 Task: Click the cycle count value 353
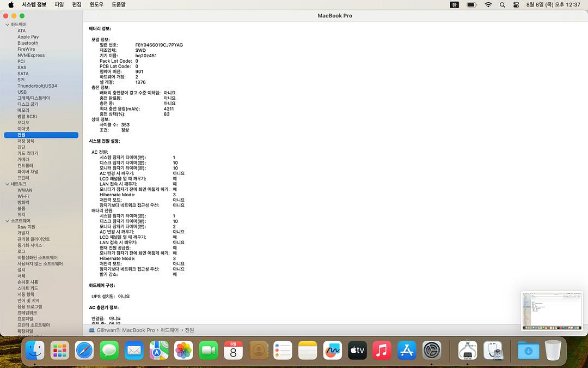pos(125,125)
